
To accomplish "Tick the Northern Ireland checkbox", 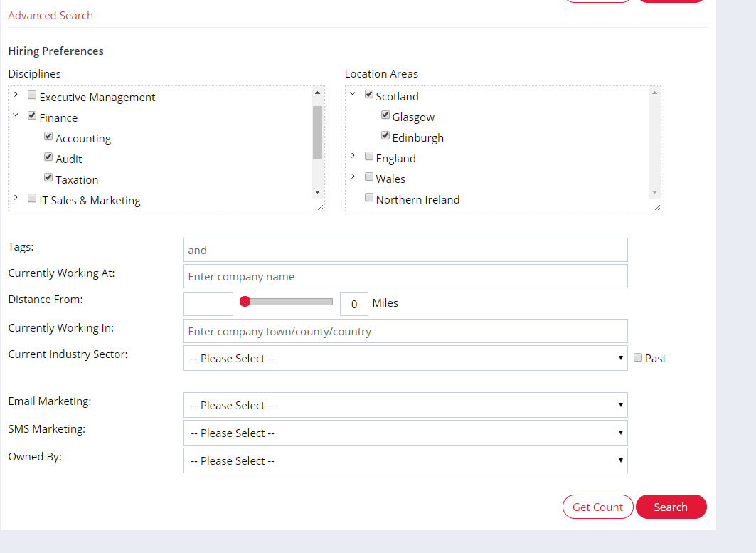I will (369, 198).
